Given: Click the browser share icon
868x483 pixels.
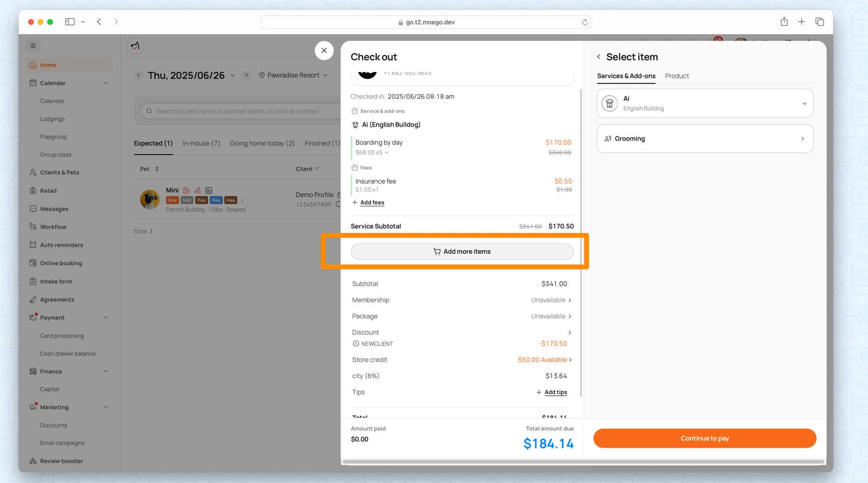Looking at the screenshot, I should point(784,22).
